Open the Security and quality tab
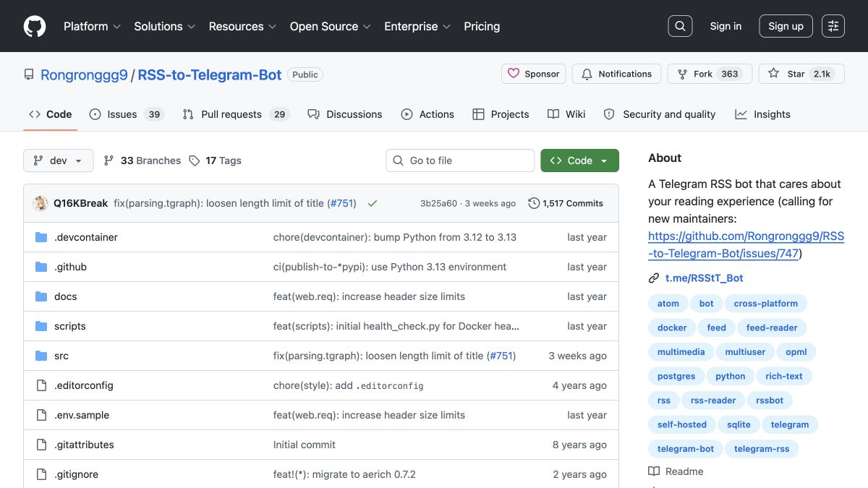868x488 pixels. [660, 114]
